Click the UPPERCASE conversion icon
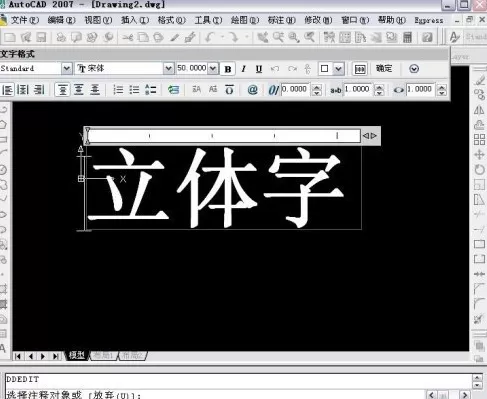487x399 pixels. (196, 89)
